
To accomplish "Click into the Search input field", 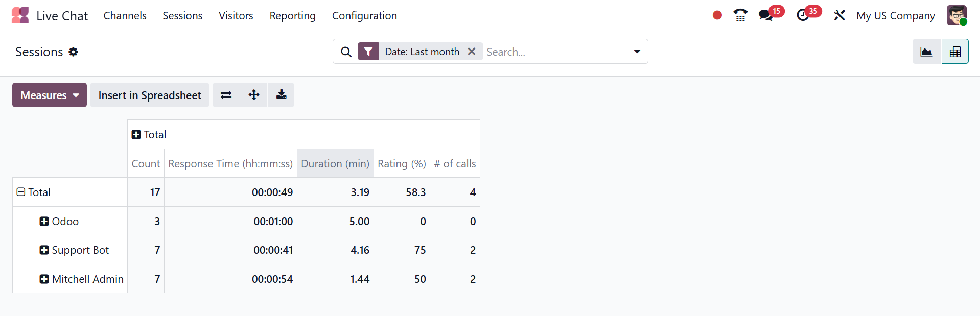I will [x=554, y=52].
